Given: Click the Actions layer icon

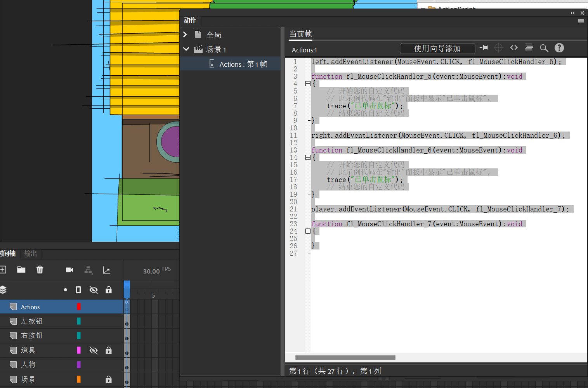Looking at the screenshot, I should pyautogui.click(x=13, y=307).
